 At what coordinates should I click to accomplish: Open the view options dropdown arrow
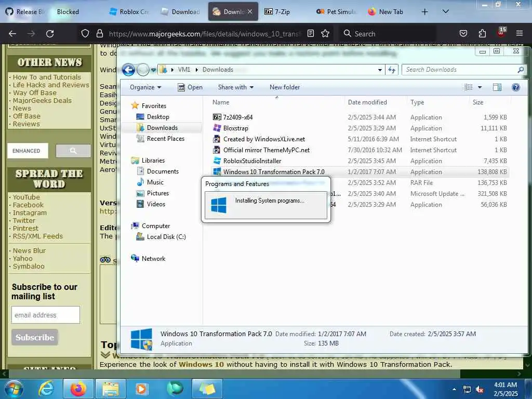click(x=480, y=87)
